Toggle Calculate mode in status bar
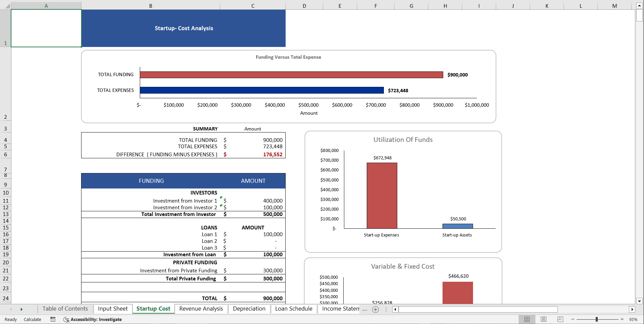Screen dimensions: 644x324 32,319
